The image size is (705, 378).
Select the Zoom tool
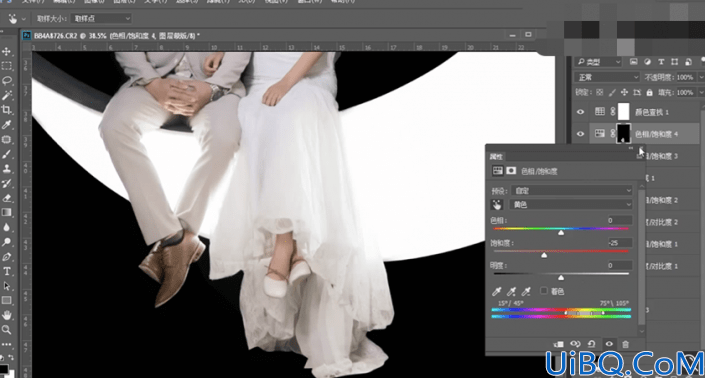pyautogui.click(x=6, y=329)
